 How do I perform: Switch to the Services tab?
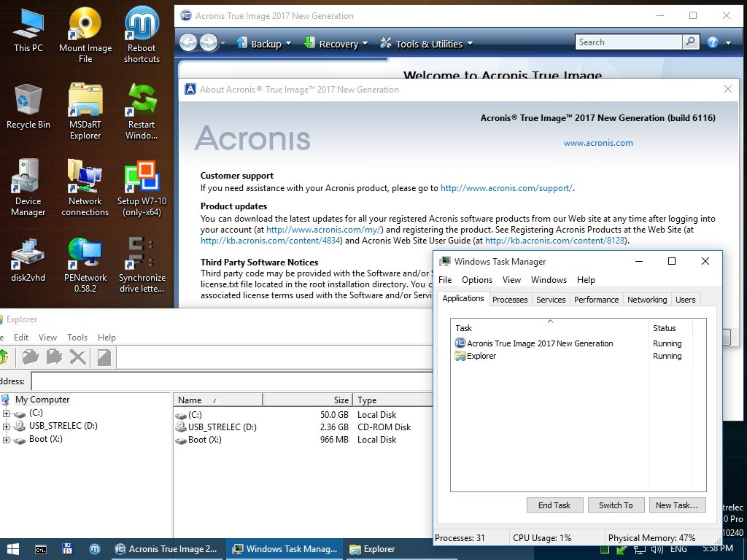click(551, 300)
